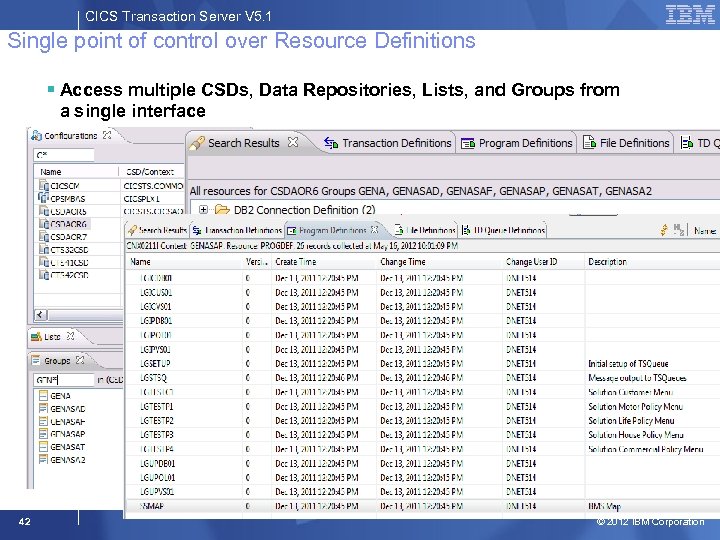
Task: Select the LGTESTP1 program row
Action: click(x=422, y=406)
